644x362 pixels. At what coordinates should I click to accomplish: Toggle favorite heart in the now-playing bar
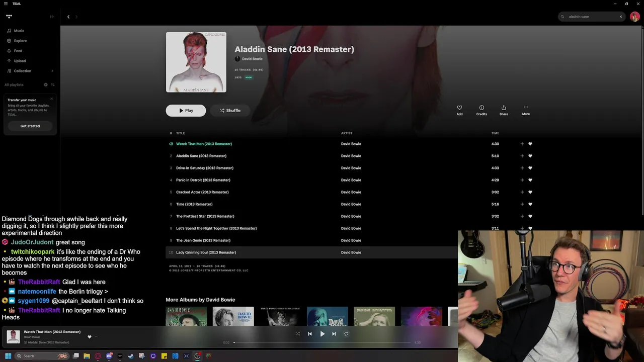pyautogui.click(x=90, y=337)
